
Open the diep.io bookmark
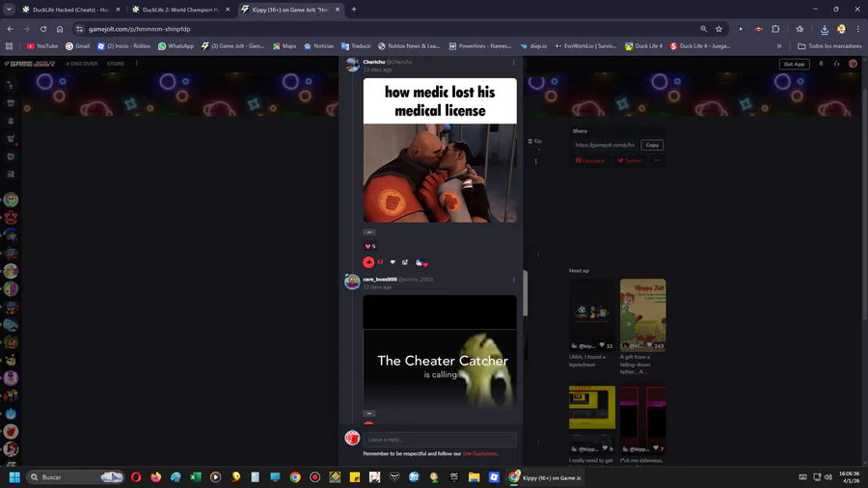pos(533,46)
